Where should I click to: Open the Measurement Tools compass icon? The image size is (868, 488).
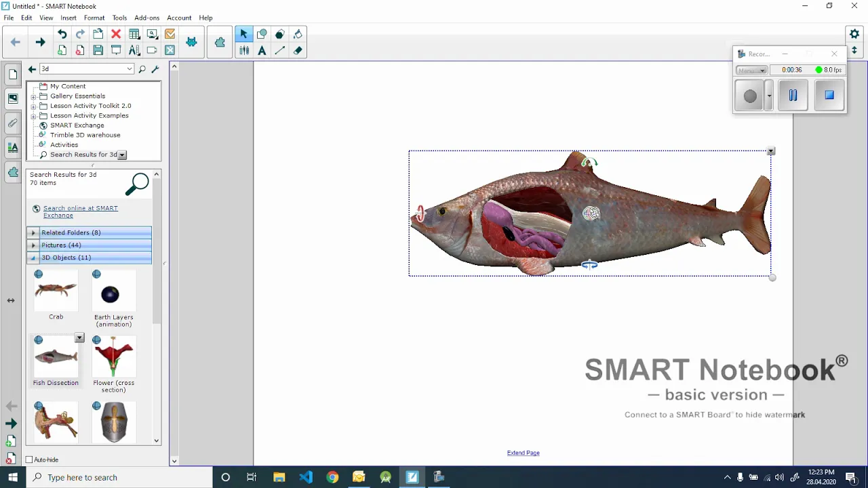pos(134,50)
